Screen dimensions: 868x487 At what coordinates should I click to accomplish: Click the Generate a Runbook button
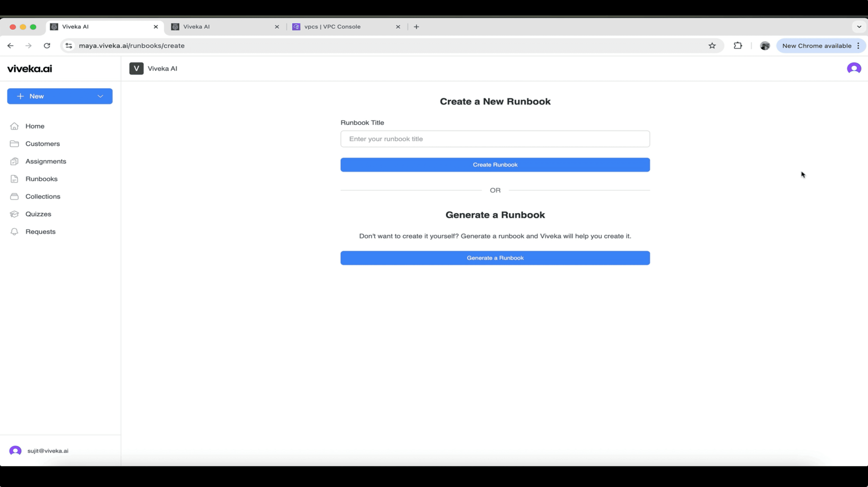[495, 258]
